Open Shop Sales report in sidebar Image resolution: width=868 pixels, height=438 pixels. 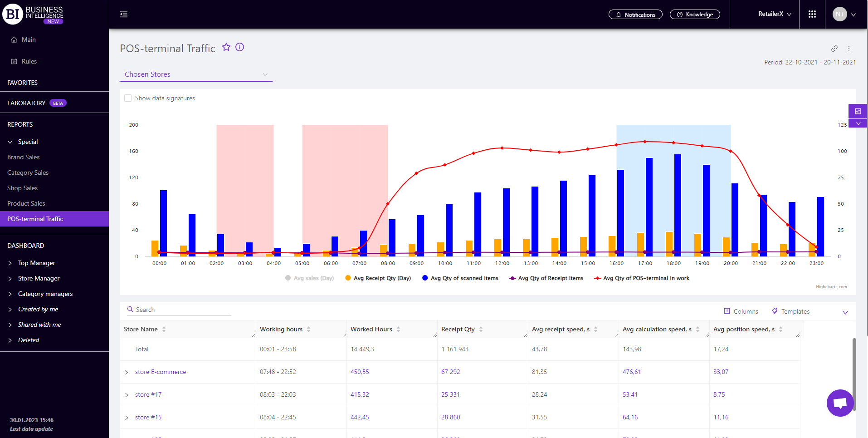pyautogui.click(x=23, y=188)
